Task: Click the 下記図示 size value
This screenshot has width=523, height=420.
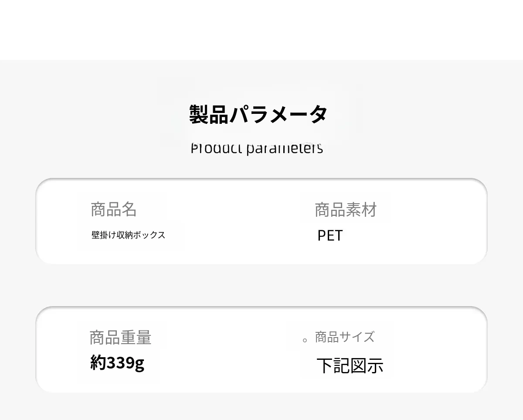Action: (x=350, y=365)
